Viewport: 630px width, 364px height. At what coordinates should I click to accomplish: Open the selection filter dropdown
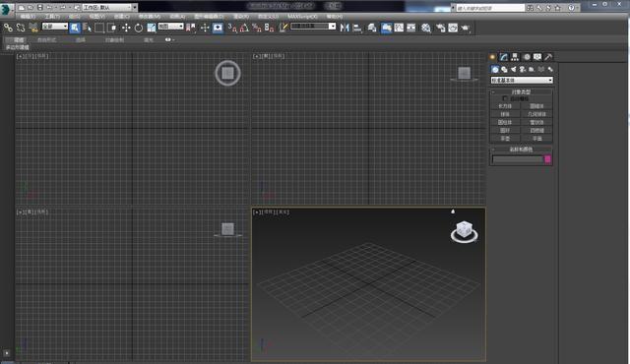click(x=55, y=27)
